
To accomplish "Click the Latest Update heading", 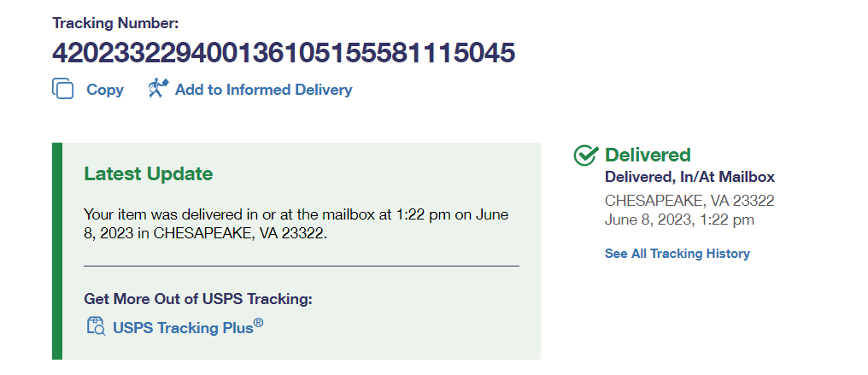I will [x=148, y=174].
